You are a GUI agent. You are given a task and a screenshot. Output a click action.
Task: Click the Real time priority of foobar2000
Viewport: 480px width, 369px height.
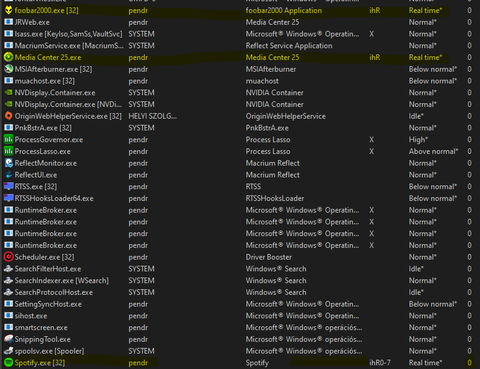click(x=425, y=10)
